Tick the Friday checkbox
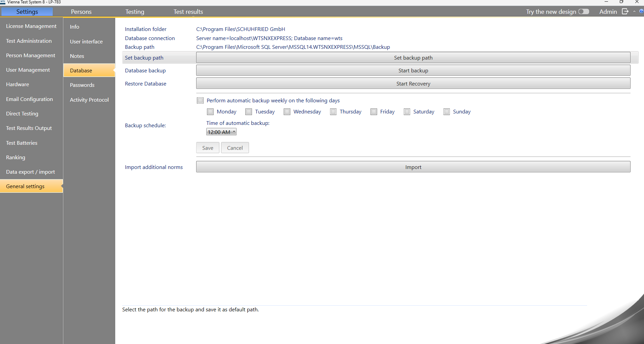Image resolution: width=644 pixels, height=344 pixels. [x=374, y=112]
